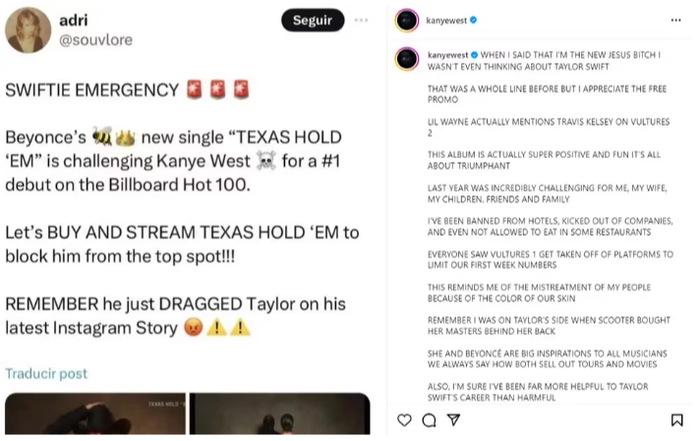700x441 pixels.
Task: Open comments via speech bubble icon
Action: 429,420
